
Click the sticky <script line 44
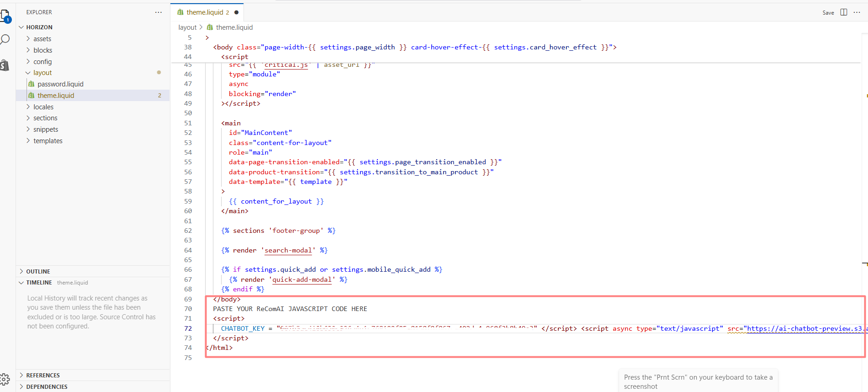pyautogui.click(x=235, y=57)
